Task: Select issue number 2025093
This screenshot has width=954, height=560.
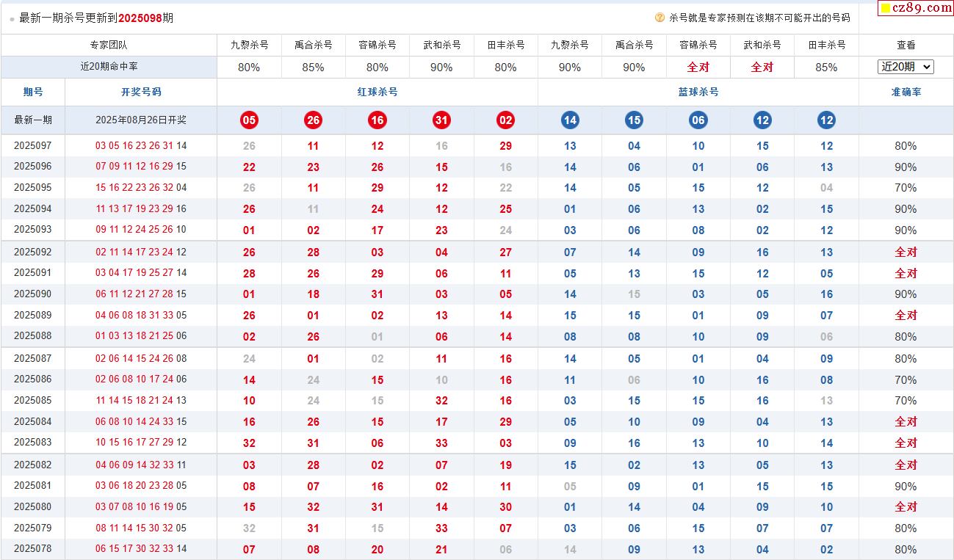Action: coord(33,230)
